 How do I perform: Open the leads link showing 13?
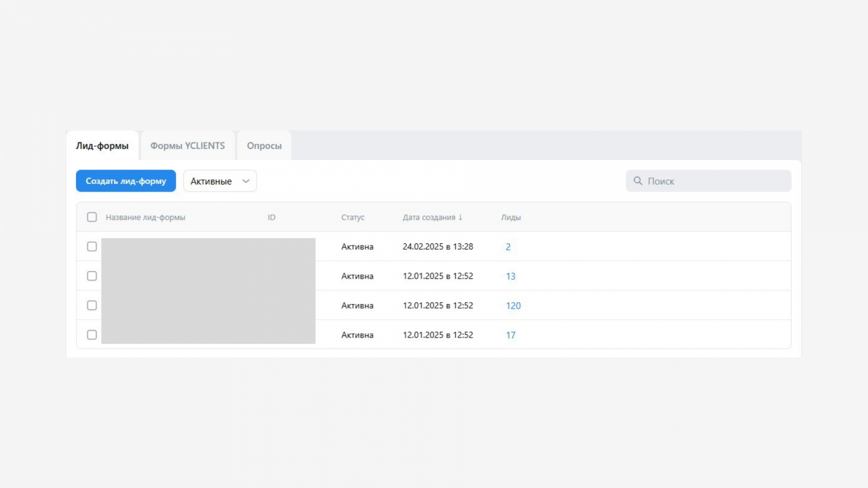[510, 276]
